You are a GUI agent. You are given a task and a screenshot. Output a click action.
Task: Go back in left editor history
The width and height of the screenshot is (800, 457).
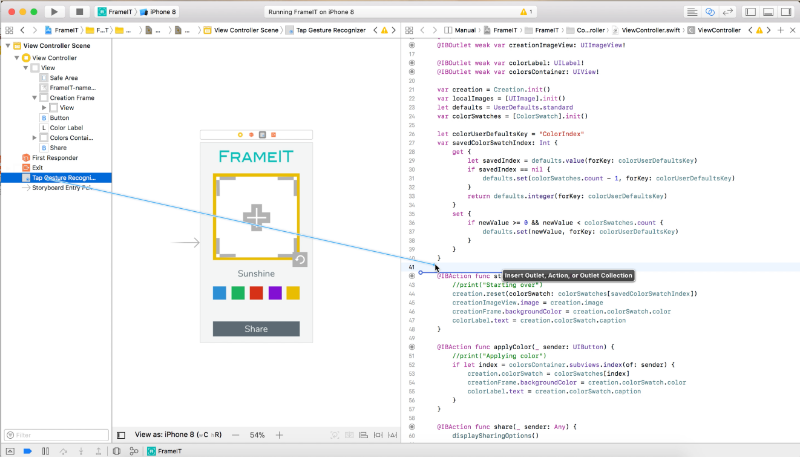click(22, 30)
